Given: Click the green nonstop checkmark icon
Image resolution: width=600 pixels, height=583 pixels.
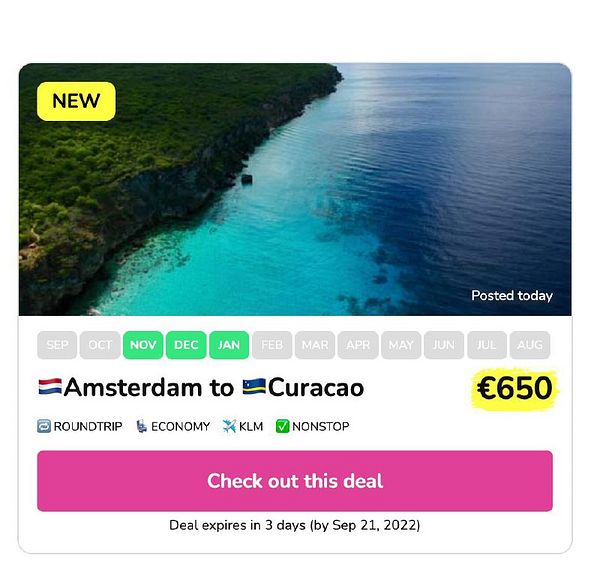Looking at the screenshot, I should (282, 426).
